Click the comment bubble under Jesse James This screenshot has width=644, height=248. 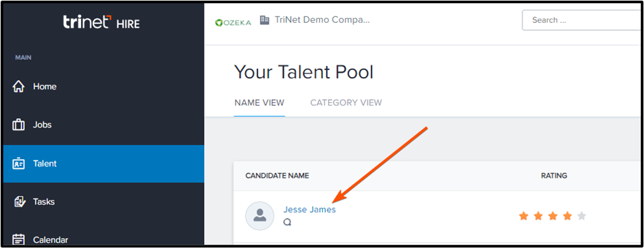288,222
